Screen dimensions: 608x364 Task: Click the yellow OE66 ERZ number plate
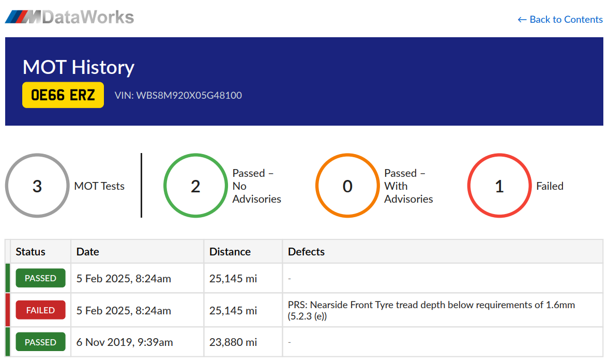tap(63, 95)
